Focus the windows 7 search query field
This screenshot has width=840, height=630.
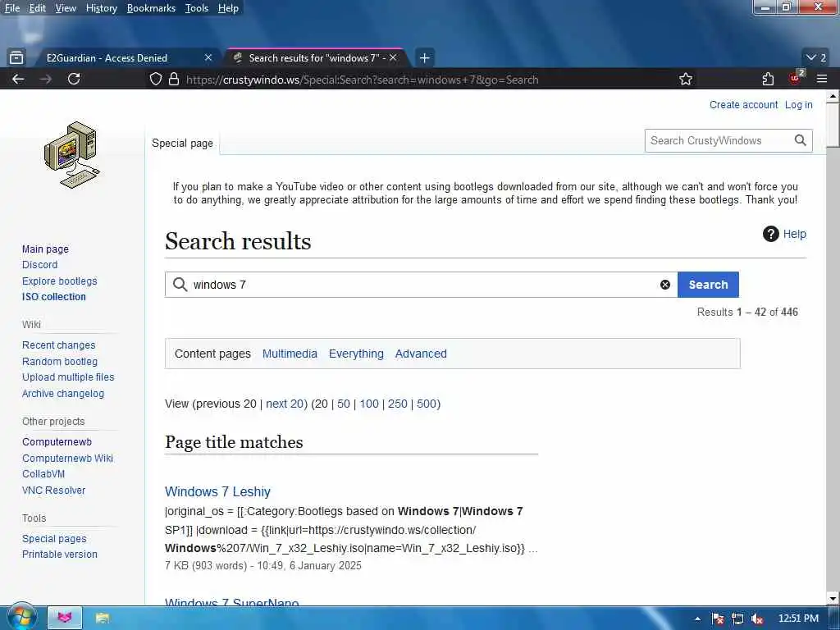tap(422, 285)
